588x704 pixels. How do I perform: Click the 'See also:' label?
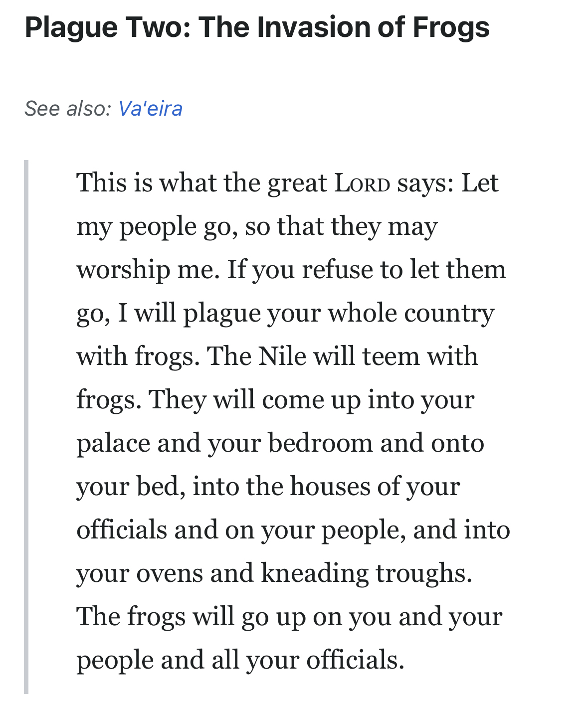tap(68, 109)
